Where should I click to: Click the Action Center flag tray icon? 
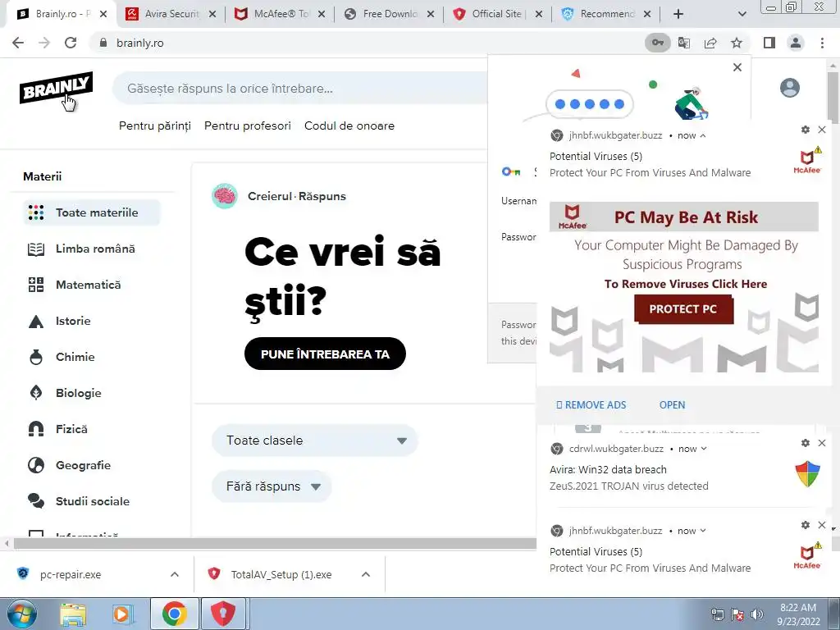point(737,614)
